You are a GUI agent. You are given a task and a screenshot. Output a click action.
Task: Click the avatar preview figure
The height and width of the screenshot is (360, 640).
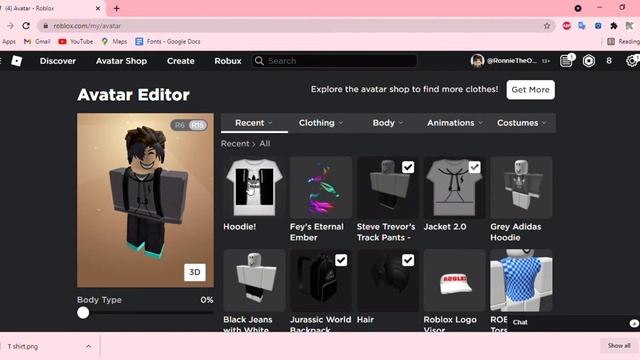(148, 193)
